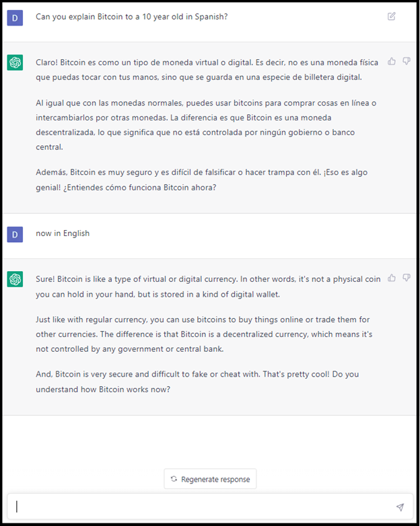The width and height of the screenshot is (420, 526).
Task: Click ChatGPT logo beside the English reply
Action: click(15, 279)
